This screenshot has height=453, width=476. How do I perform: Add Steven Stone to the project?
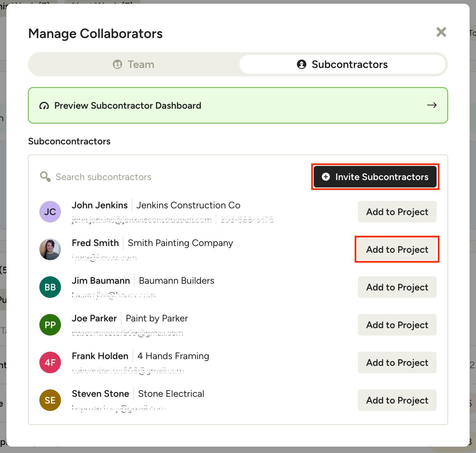[x=397, y=400]
